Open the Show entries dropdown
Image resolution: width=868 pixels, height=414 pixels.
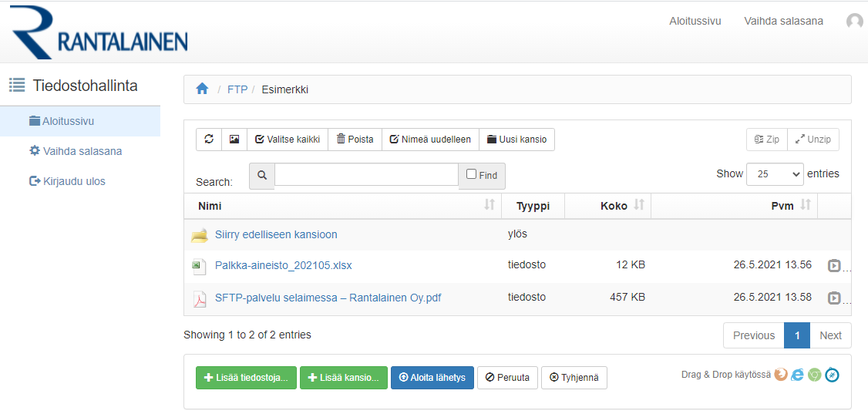point(774,174)
